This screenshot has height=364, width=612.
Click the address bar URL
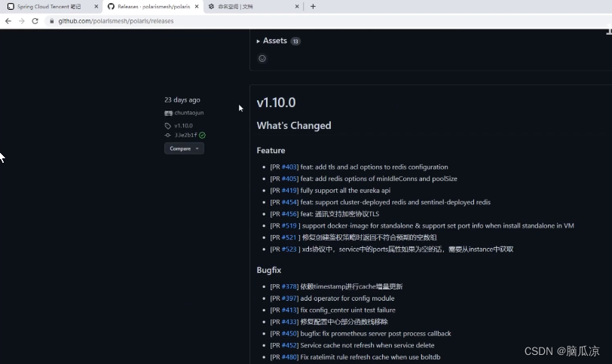(x=116, y=21)
